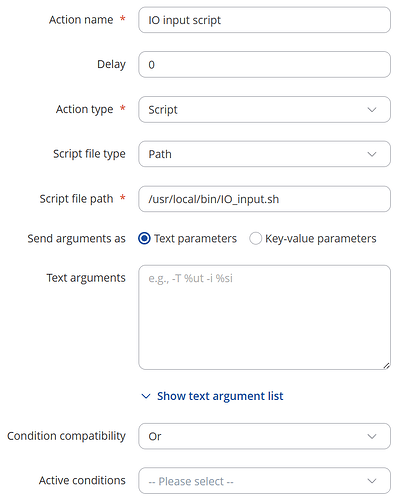Image resolution: width=396 pixels, height=500 pixels.
Task: Open the Action type combo box showing Script
Action: point(264,110)
